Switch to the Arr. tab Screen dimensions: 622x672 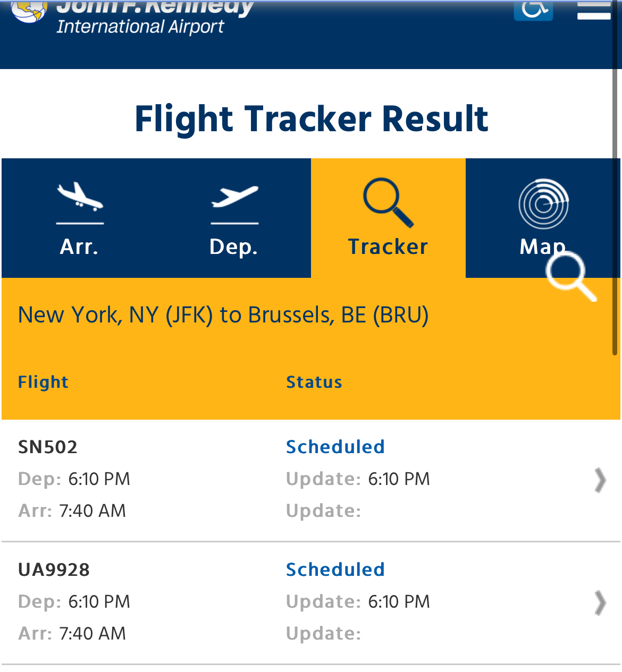pyautogui.click(x=79, y=247)
